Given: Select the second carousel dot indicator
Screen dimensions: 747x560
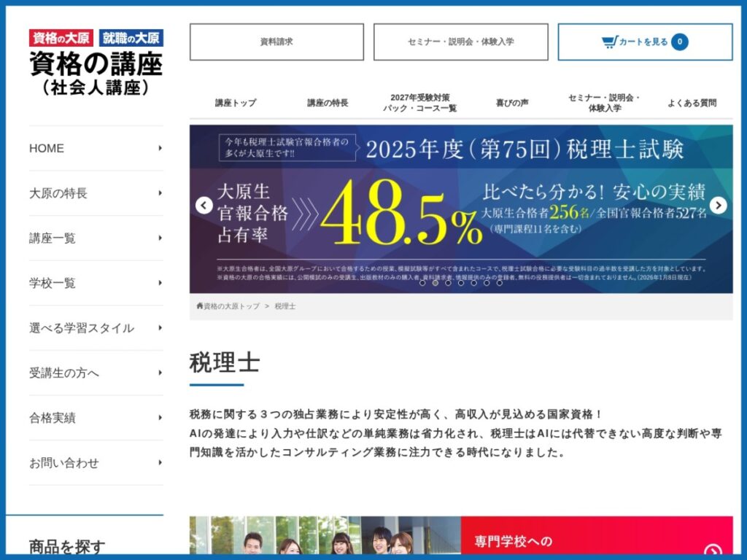Looking at the screenshot, I should coord(436,282).
